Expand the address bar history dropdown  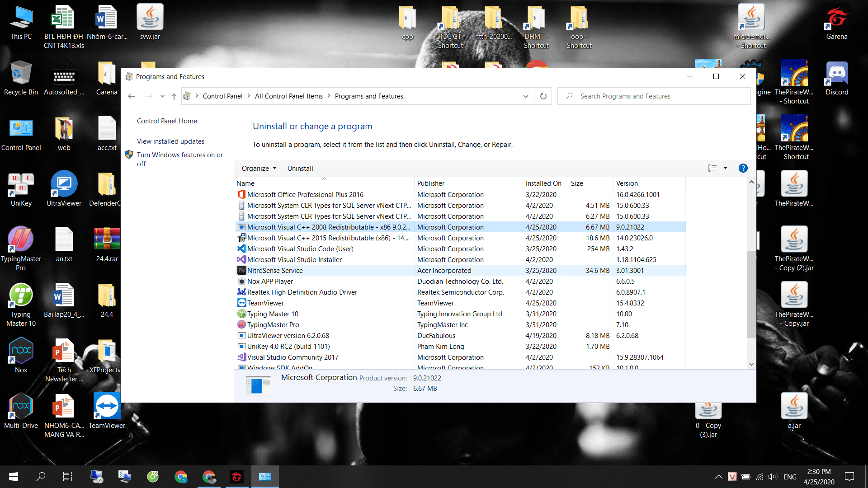click(525, 96)
